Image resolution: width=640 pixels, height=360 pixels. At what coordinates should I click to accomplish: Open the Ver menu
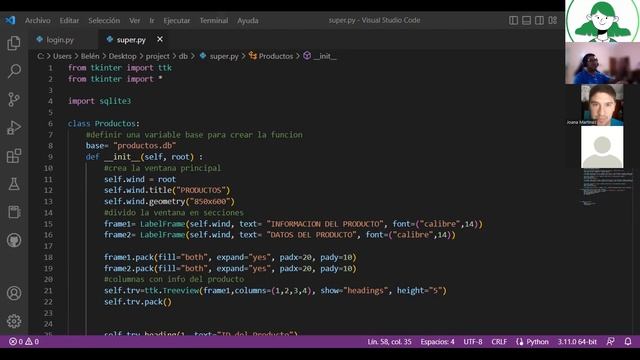pos(135,20)
